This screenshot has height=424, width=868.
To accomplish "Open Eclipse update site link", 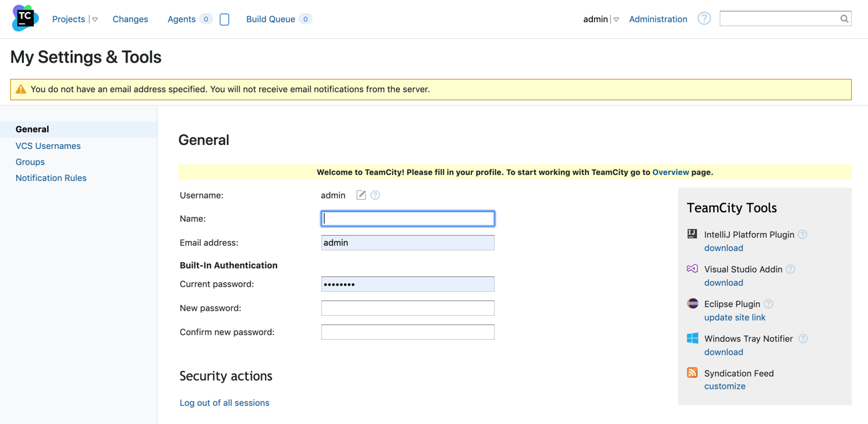I will [x=735, y=317].
